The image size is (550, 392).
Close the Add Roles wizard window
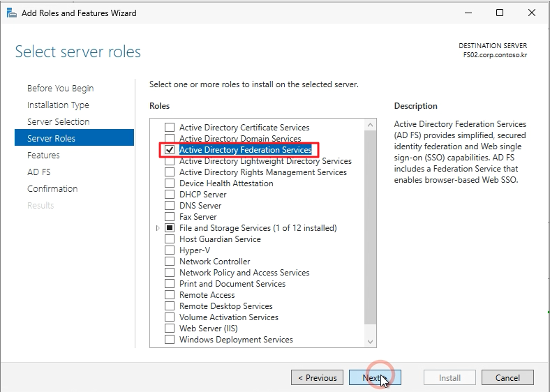(x=532, y=13)
